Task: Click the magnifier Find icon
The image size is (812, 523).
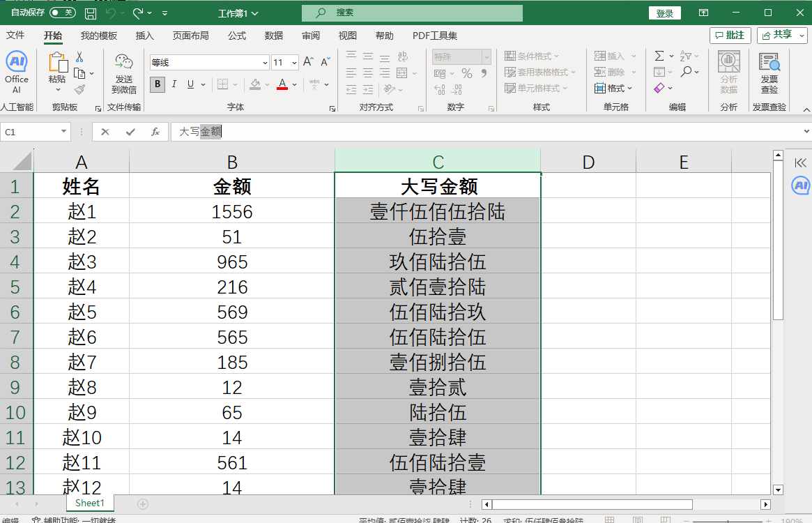Action: coord(686,71)
